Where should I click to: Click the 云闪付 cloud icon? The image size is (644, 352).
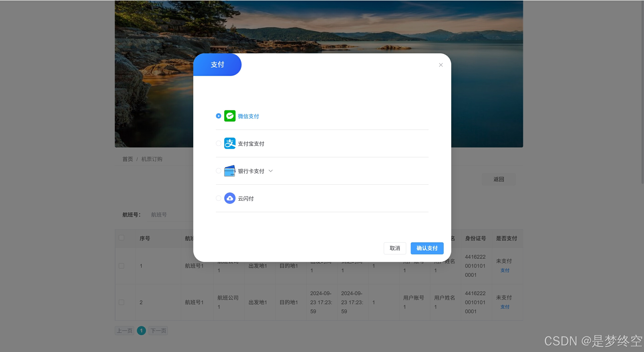tap(230, 198)
